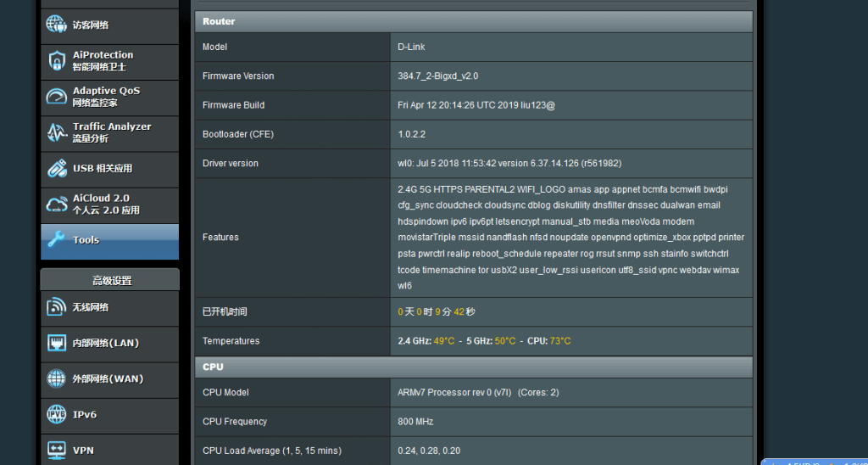This screenshot has height=465, width=868.
Task: Click the USB application icon
Action: click(x=56, y=168)
